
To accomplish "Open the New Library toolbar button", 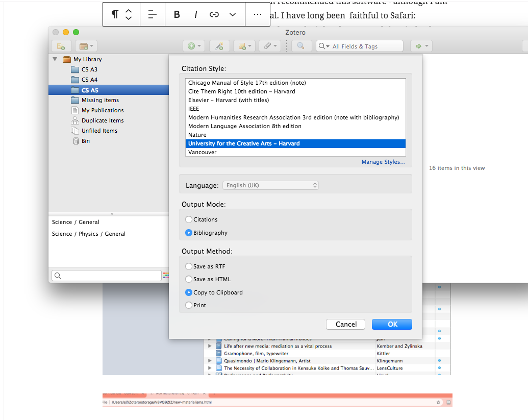I will click(85, 46).
